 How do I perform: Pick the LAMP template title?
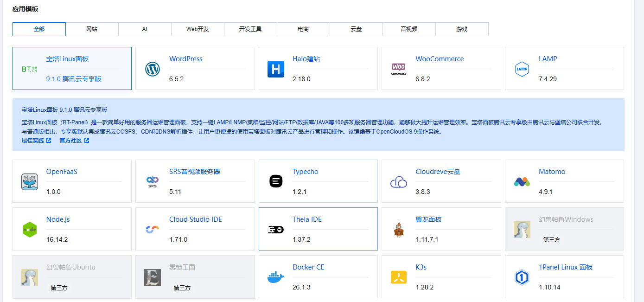pos(548,59)
